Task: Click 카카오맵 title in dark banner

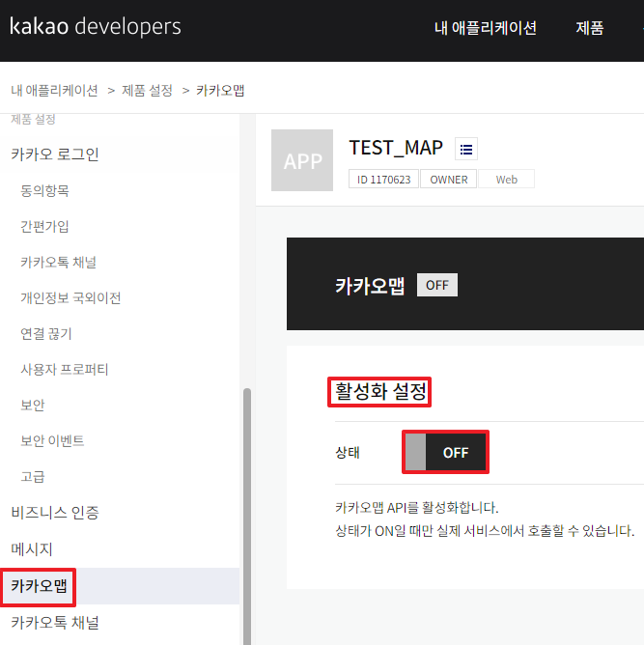Action: tap(370, 286)
